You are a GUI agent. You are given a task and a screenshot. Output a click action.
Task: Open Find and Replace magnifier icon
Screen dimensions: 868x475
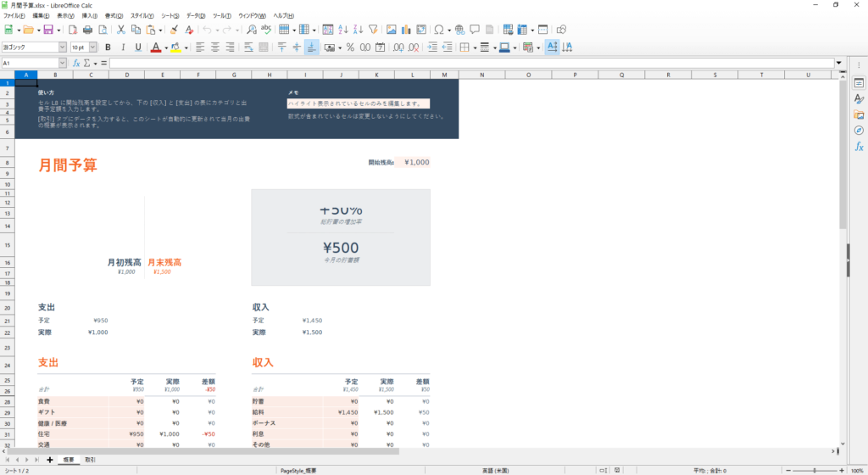[251, 30]
